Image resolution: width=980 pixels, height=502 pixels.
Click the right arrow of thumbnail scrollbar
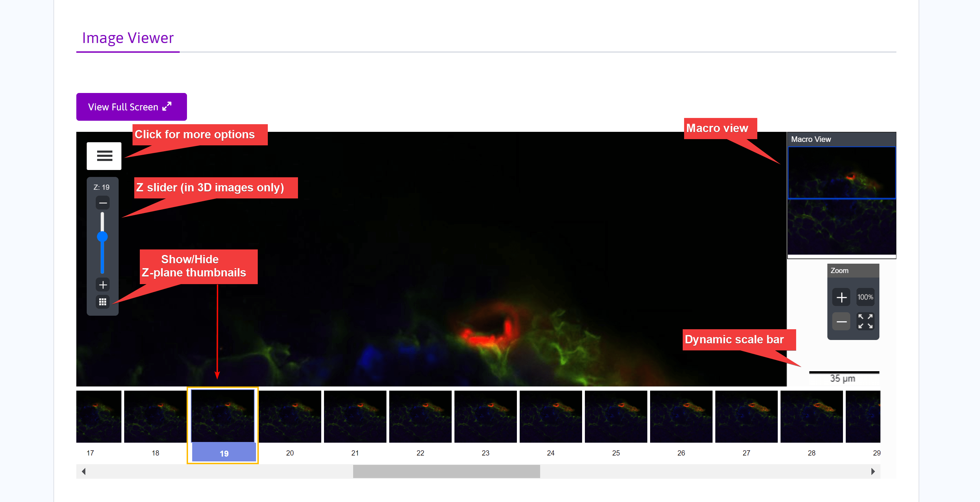coord(873,471)
